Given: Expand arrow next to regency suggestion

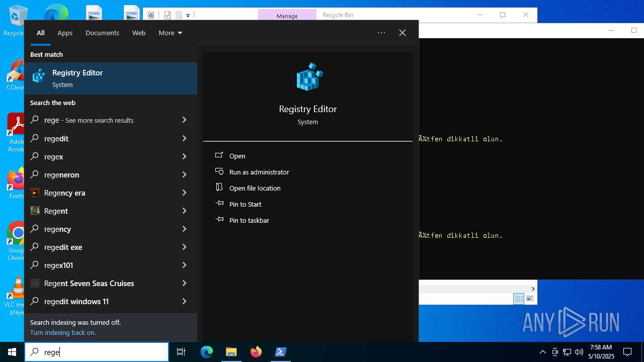Looking at the screenshot, I should pyautogui.click(x=184, y=229).
